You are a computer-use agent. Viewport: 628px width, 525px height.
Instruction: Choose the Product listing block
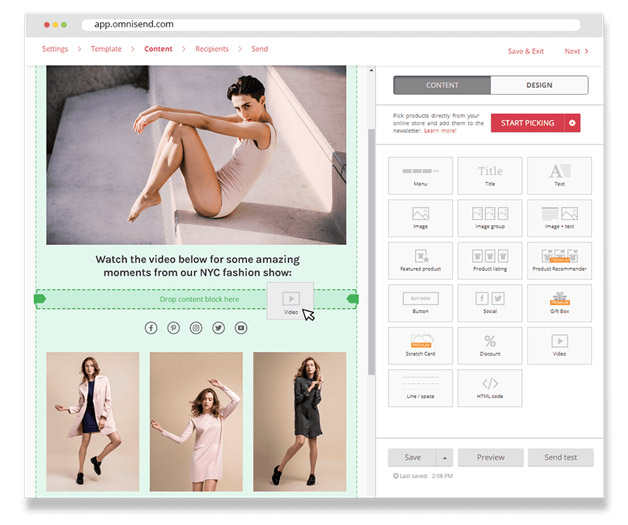(490, 261)
